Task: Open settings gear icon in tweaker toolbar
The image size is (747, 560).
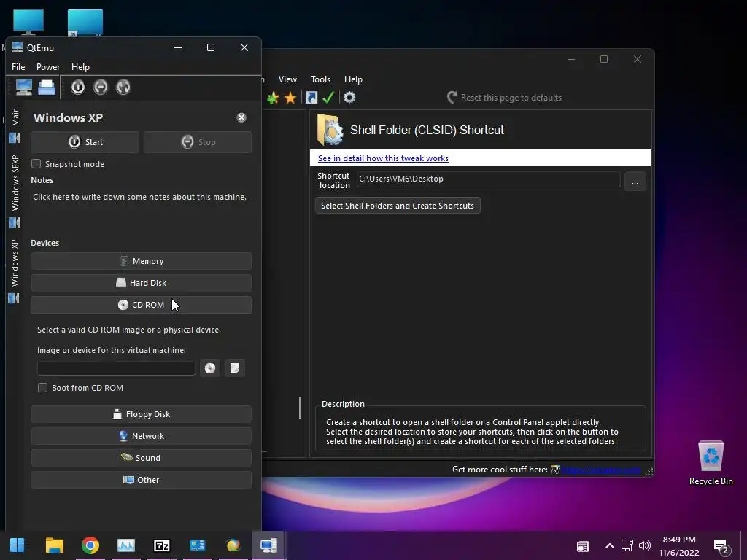Action: pyautogui.click(x=349, y=98)
